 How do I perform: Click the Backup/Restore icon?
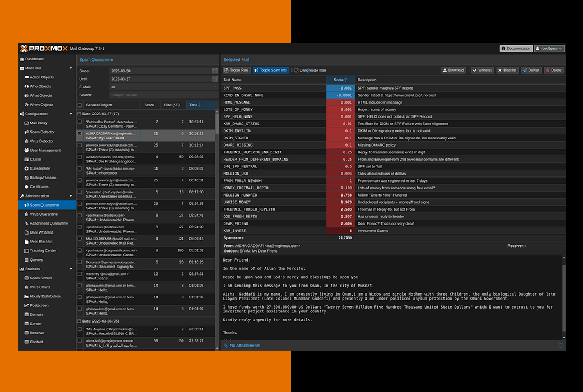click(x=26, y=178)
